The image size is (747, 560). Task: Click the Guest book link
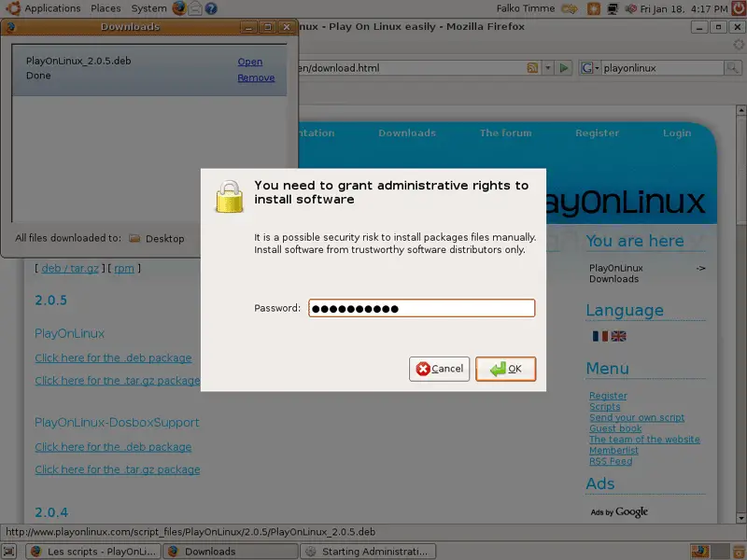[x=615, y=428]
